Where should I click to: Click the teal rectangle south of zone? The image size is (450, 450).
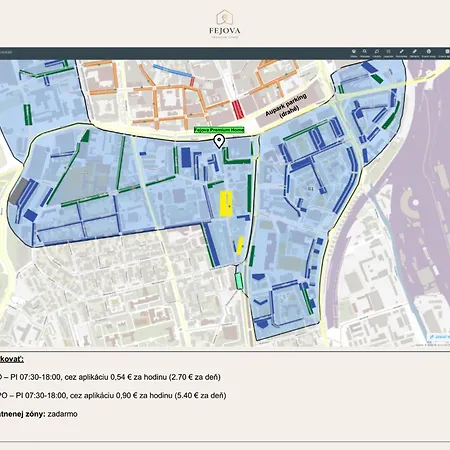[239, 281]
